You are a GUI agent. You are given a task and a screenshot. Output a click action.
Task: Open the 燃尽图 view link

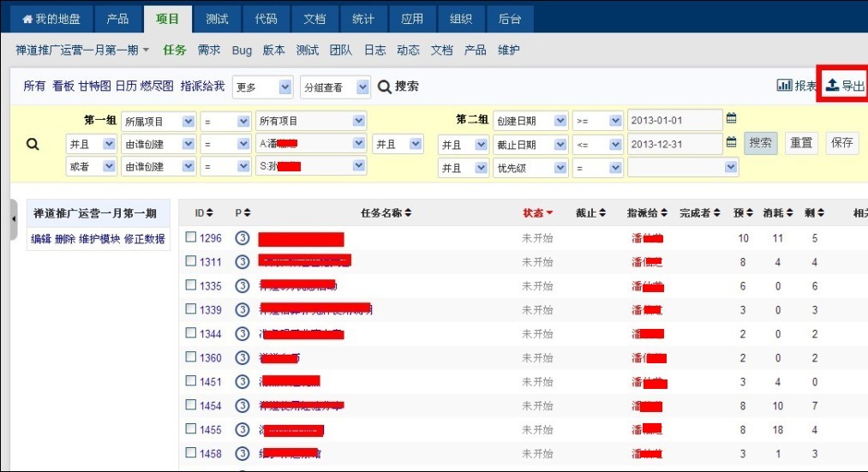click(157, 86)
